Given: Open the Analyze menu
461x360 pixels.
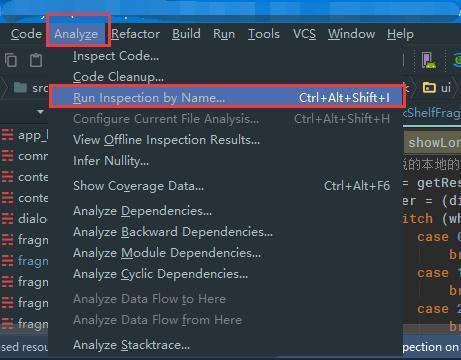Looking at the screenshot, I should coord(76,34).
